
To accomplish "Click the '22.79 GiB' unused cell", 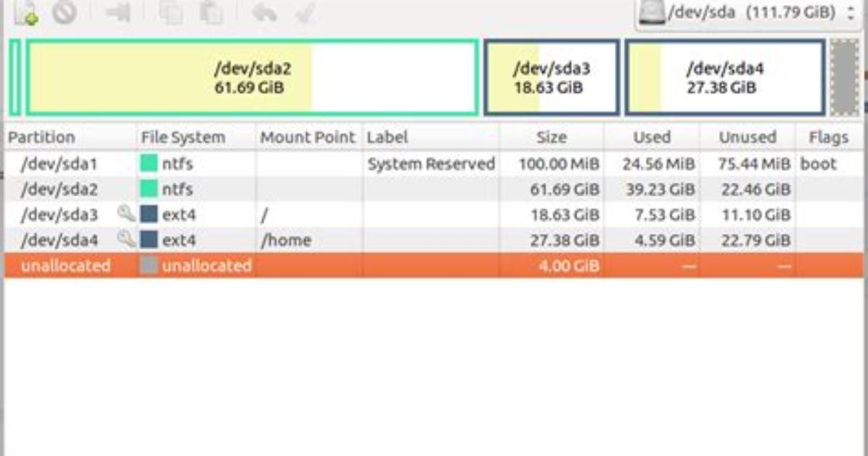I will 756,240.
